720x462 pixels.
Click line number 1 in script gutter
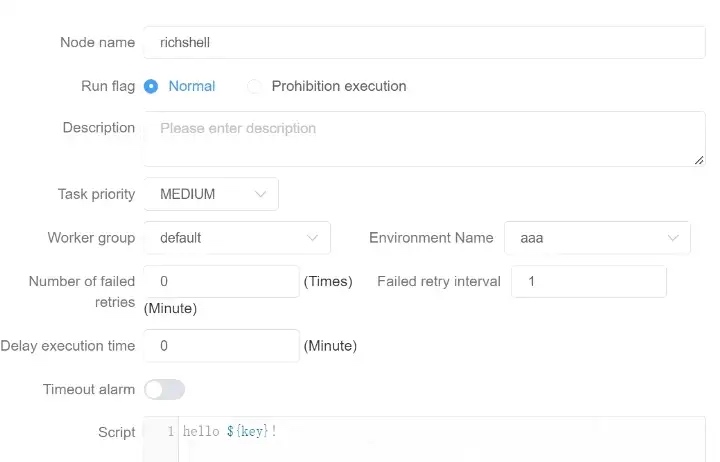[171, 432]
